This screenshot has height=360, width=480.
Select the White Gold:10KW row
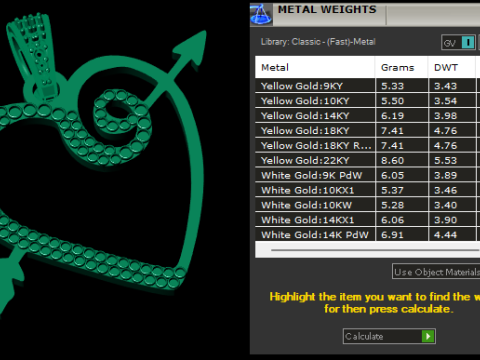368,205
